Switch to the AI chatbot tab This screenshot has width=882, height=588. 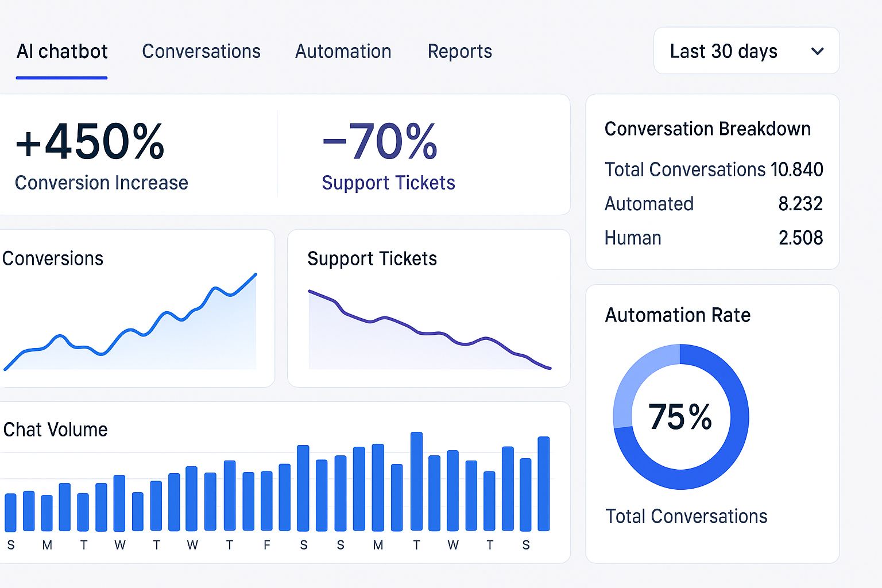click(x=62, y=52)
